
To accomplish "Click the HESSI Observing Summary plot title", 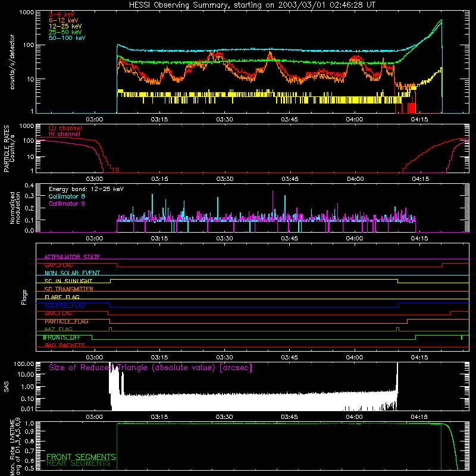I will [252, 5].
